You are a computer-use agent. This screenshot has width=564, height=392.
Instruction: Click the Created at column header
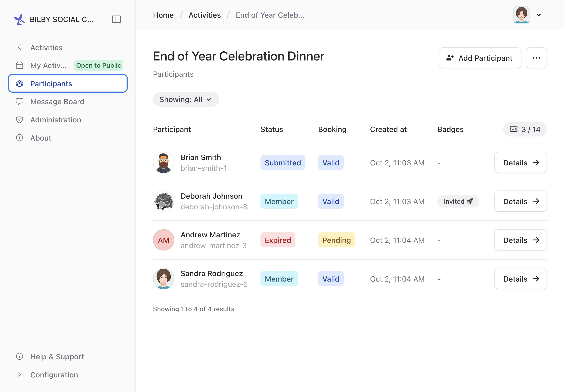coord(388,129)
